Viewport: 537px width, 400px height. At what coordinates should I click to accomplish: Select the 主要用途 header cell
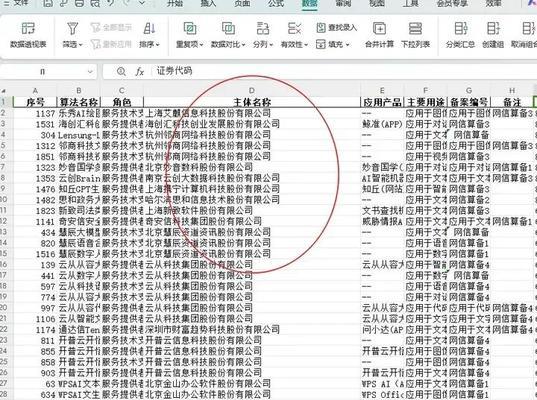click(425, 102)
